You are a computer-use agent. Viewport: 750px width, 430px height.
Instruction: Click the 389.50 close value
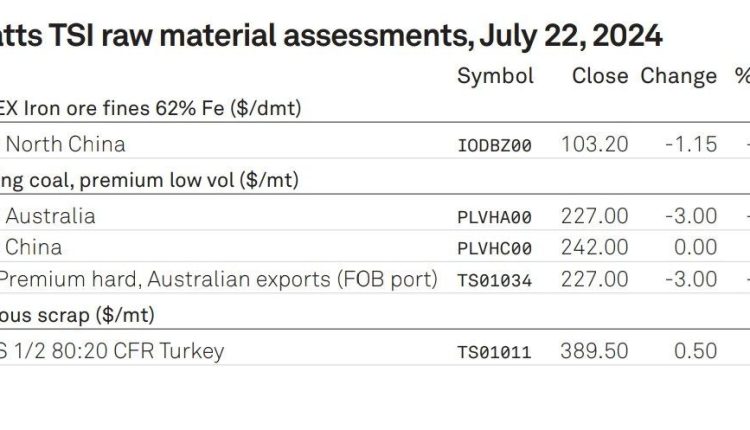[x=594, y=351]
